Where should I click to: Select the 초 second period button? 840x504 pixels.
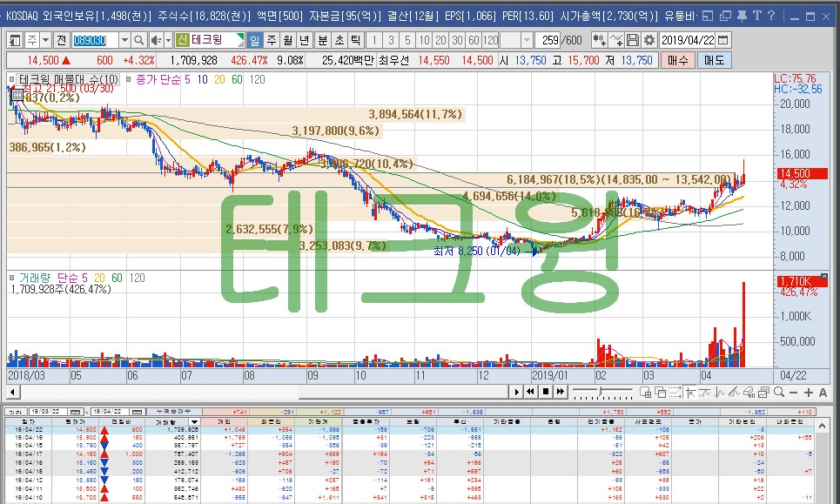pos(339,40)
